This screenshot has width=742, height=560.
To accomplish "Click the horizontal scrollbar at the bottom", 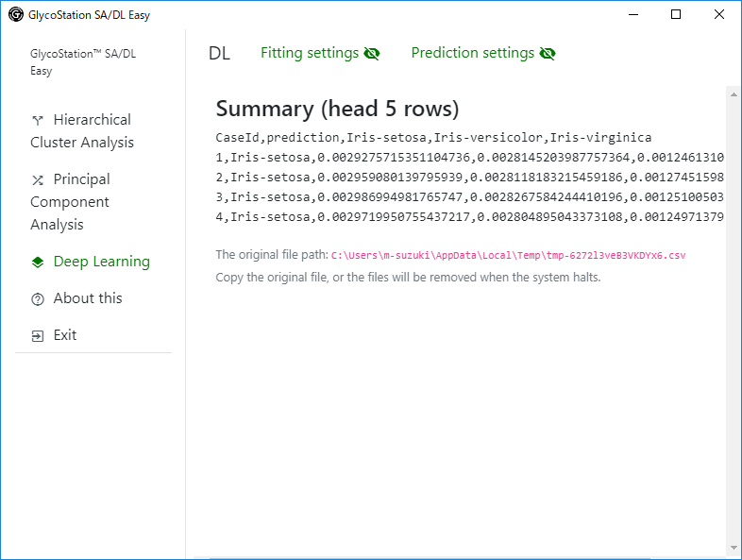I will [x=459, y=557].
